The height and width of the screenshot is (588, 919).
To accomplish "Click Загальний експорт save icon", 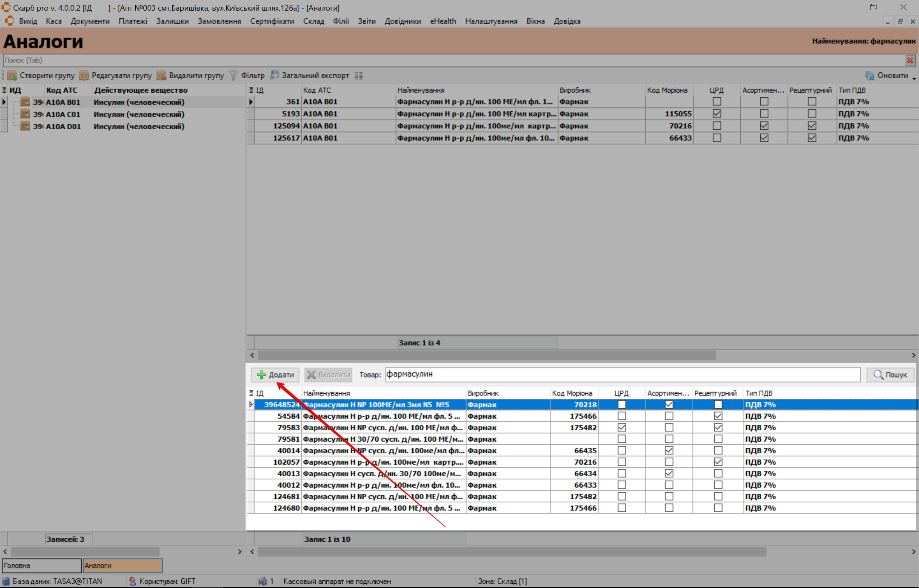I will coord(275,75).
